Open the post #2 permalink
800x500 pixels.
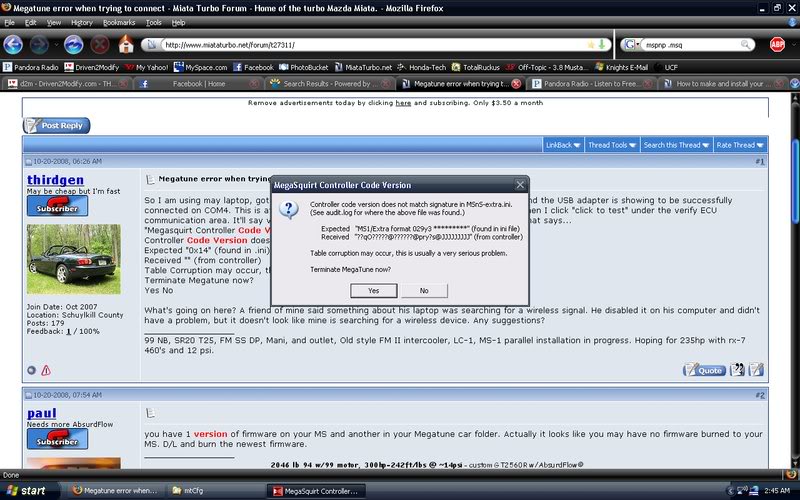[x=760, y=395]
